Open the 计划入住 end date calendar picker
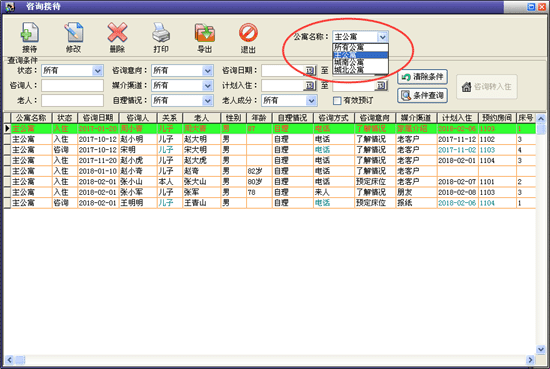The image size is (550, 369). point(381,86)
